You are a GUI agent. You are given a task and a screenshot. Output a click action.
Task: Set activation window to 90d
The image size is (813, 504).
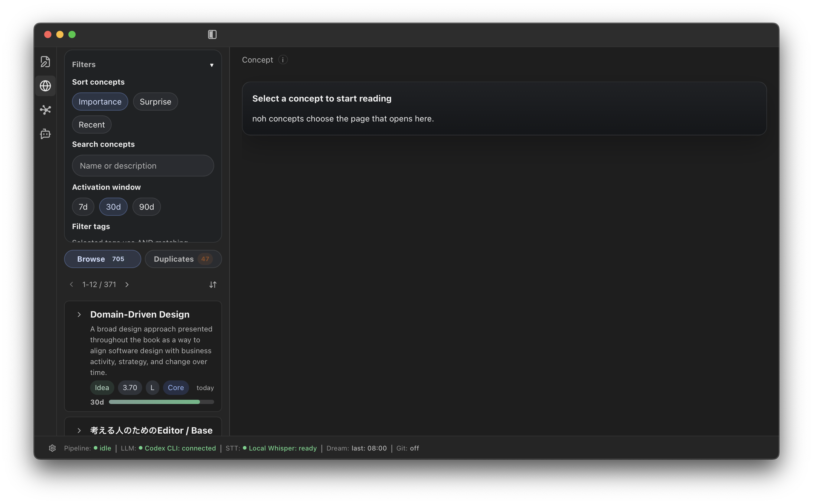point(146,207)
